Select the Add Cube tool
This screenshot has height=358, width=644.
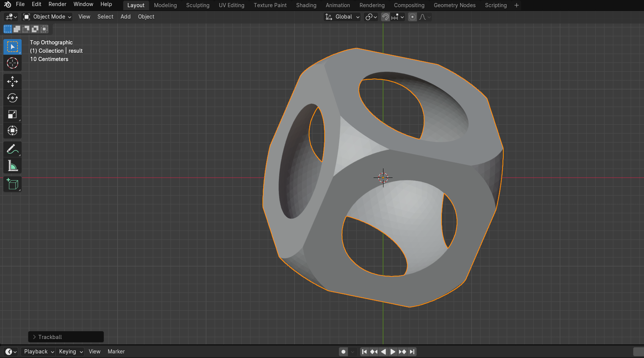[x=13, y=184]
